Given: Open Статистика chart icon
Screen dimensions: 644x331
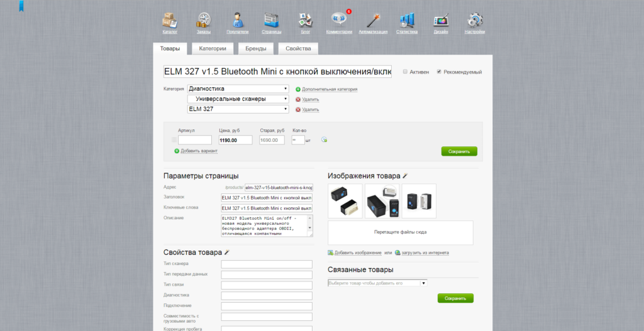Looking at the screenshot, I should click(407, 21).
